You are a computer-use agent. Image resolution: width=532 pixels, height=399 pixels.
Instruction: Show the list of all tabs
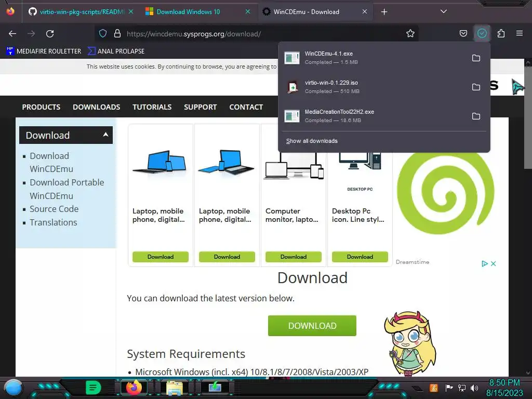point(444,11)
